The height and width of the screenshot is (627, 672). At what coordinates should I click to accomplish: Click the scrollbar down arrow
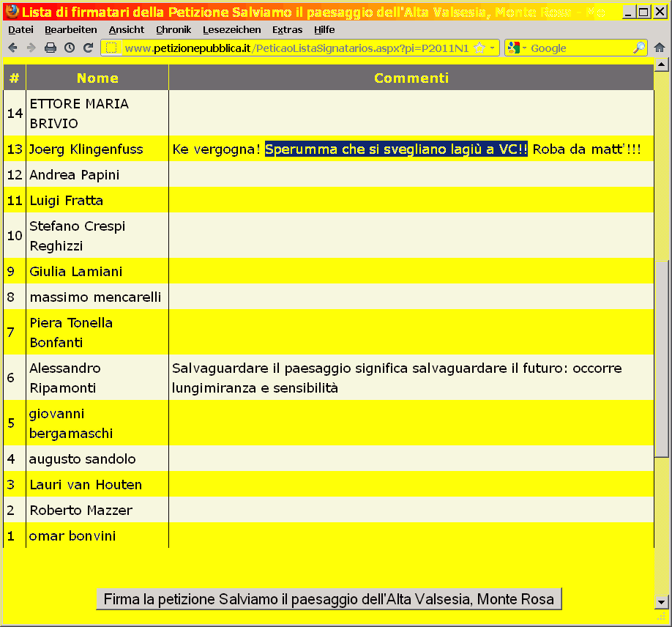pos(662,602)
